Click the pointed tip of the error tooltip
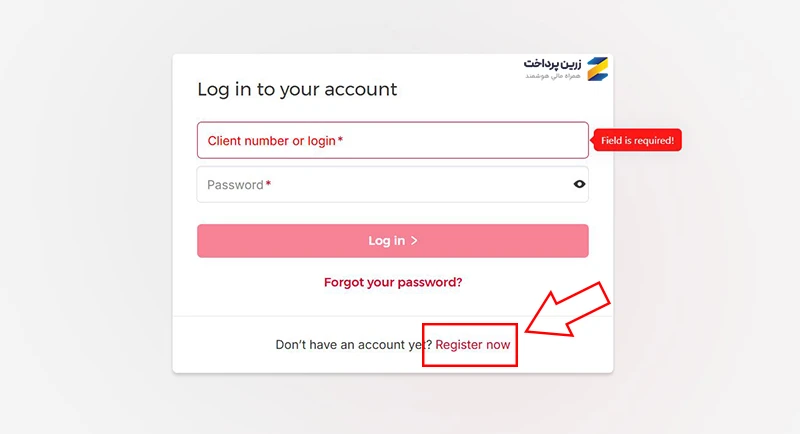Screen dimensions: 800x434 (x=593, y=140)
